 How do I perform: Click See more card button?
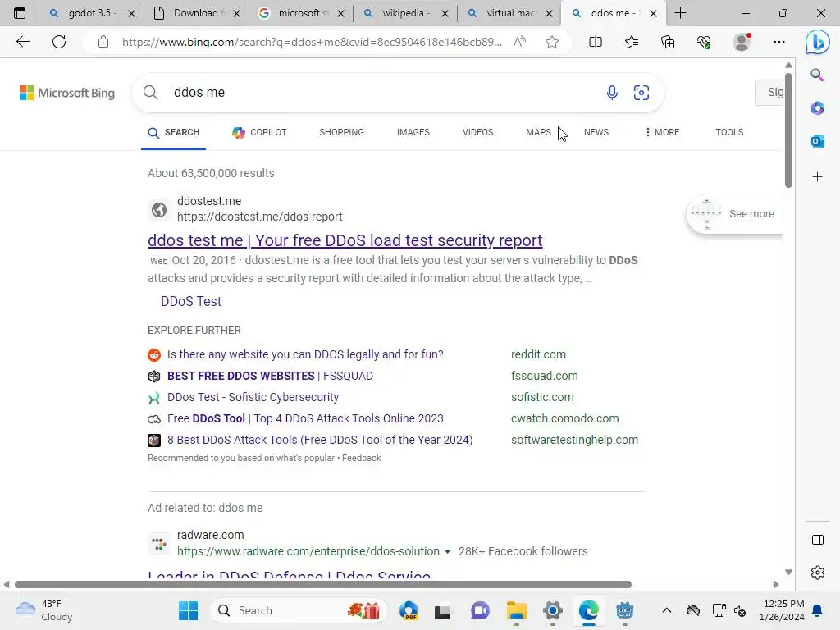coord(734,214)
